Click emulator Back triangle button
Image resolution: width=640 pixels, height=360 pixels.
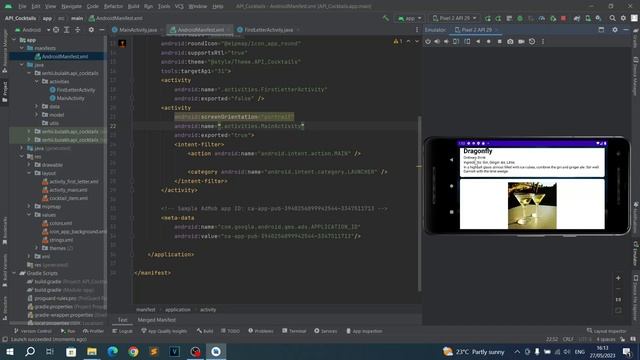pos(478,42)
